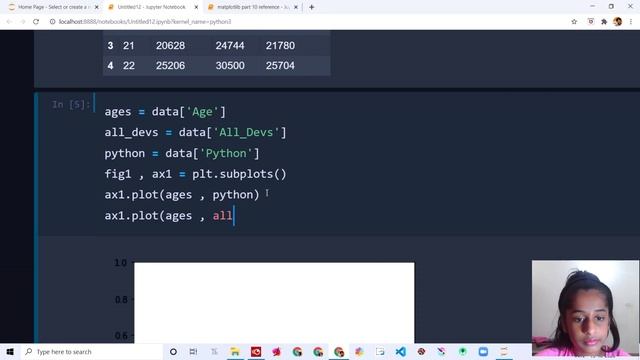Click table cell value 25206

(x=170, y=65)
